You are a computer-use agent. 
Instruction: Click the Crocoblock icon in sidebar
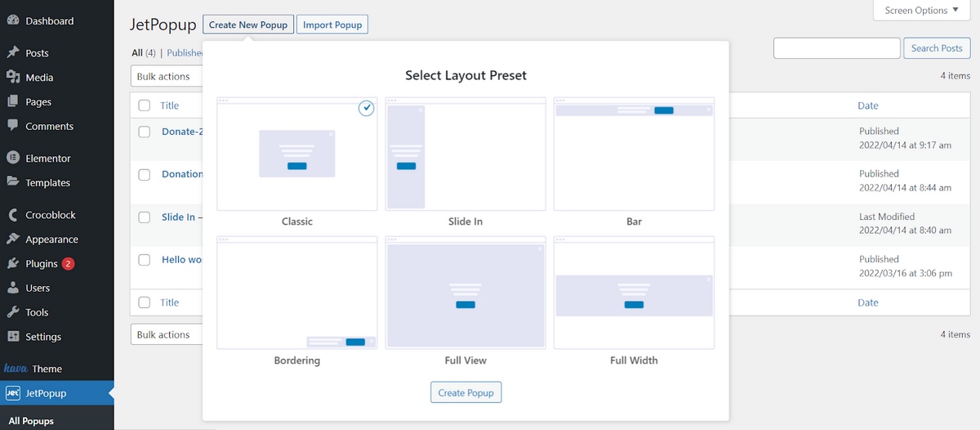click(12, 215)
